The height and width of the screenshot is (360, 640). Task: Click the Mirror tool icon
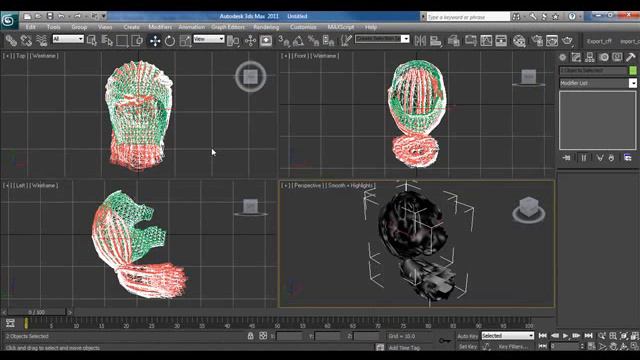tap(420, 40)
